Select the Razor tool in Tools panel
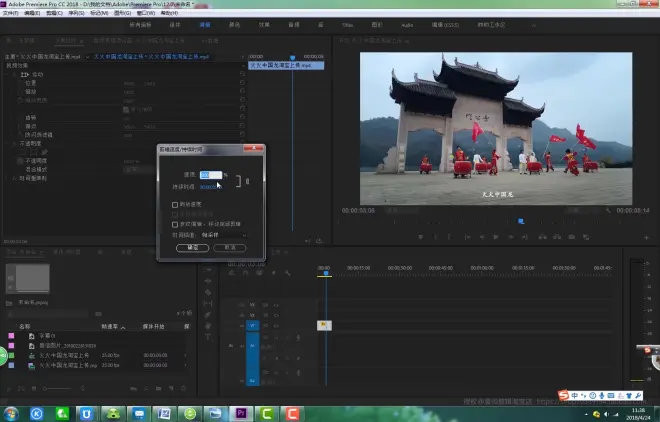 (x=208, y=292)
